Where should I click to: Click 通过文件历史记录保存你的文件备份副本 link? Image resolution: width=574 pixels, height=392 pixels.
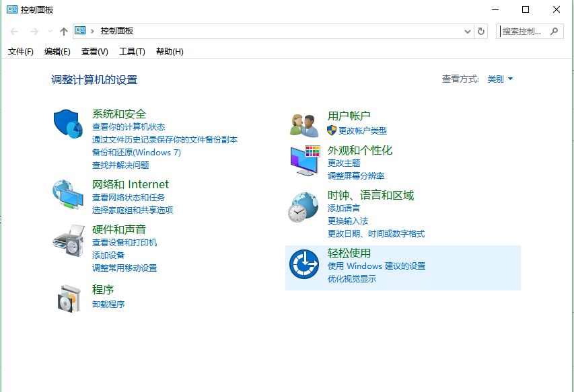click(x=165, y=140)
